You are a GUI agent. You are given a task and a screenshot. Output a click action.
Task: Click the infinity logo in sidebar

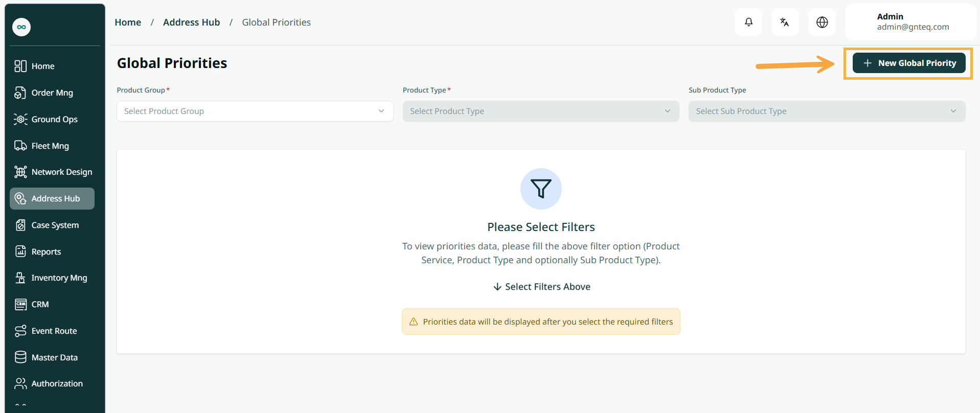(x=21, y=27)
